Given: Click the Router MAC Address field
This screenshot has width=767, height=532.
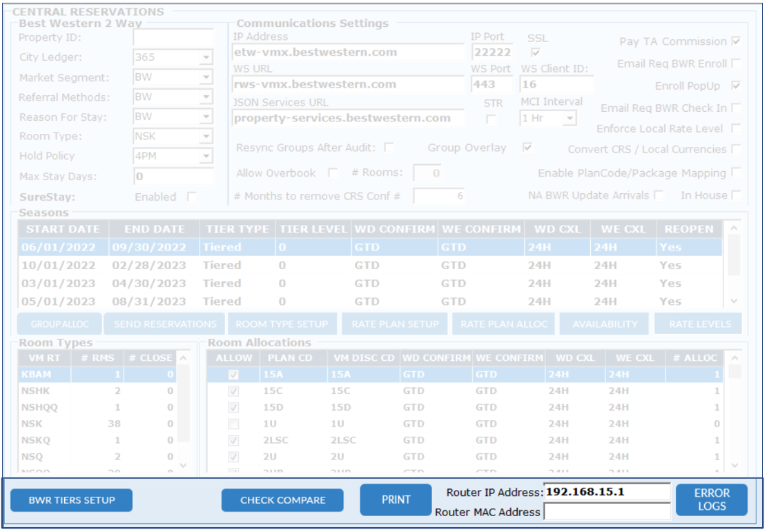Looking at the screenshot, I should 606,512.
